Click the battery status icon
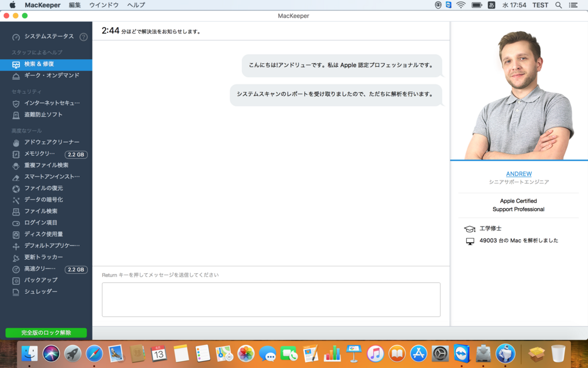The image size is (588, 368). click(477, 5)
